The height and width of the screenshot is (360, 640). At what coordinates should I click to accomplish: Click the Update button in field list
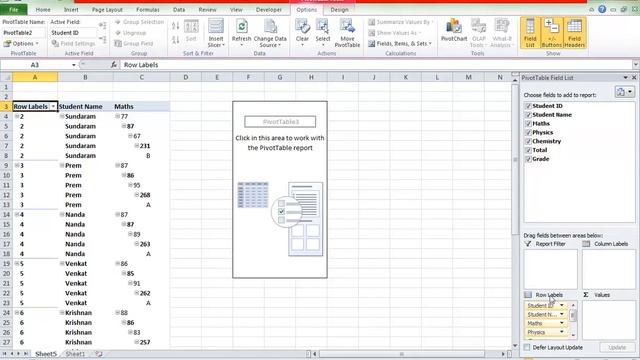617,347
